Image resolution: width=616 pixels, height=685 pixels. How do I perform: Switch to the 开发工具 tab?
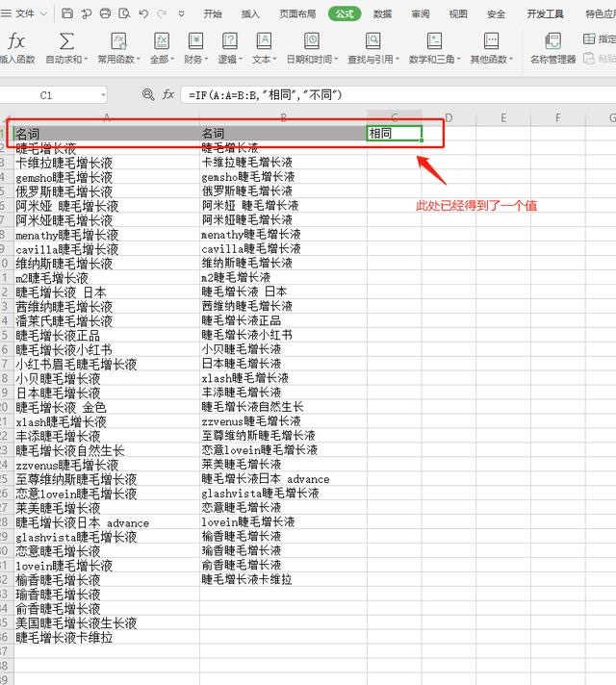click(545, 14)
